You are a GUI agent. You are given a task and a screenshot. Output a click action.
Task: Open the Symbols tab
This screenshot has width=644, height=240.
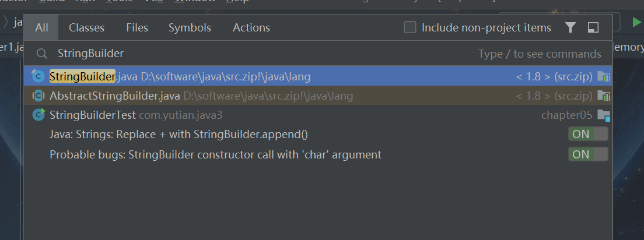tap(190, 27)
